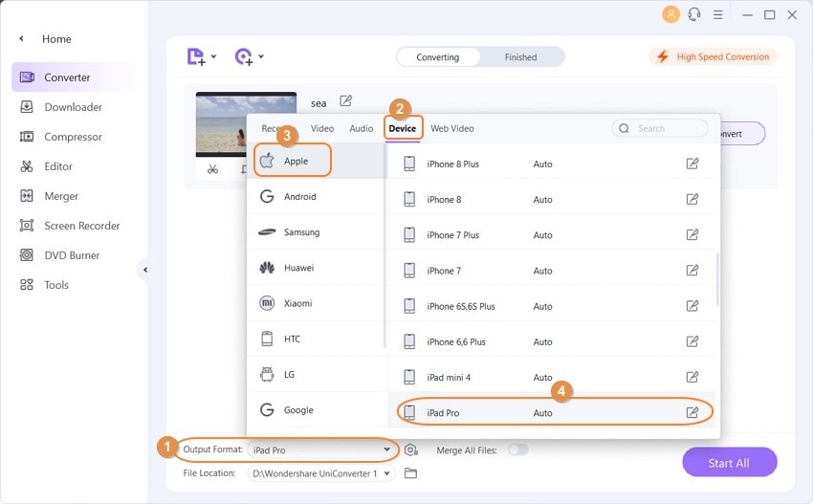The image size is (813, 504).
Task: Select Google device brand
Action: click(318, 409)
